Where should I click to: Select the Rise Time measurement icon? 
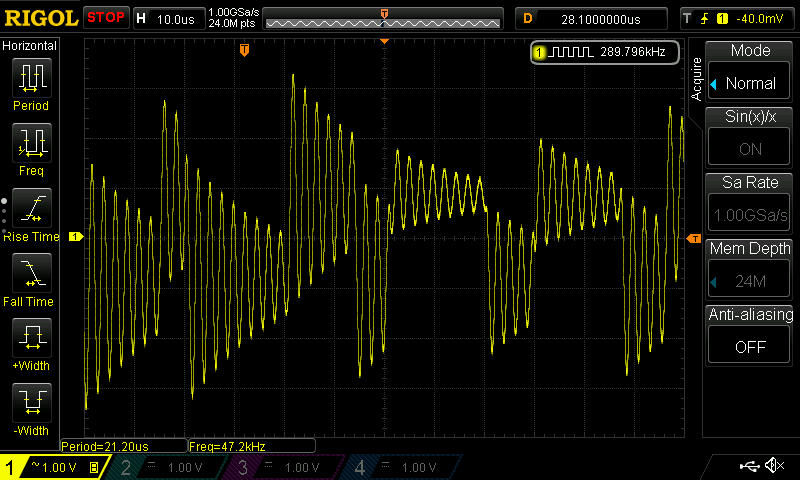pyautogui.click(x=31, y=208)
